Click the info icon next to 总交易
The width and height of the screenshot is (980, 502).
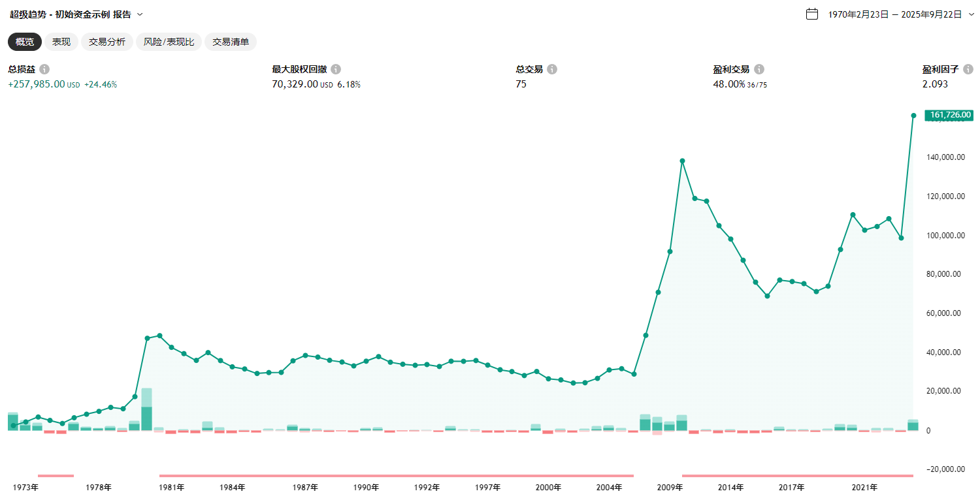click(x=552, y=69)
